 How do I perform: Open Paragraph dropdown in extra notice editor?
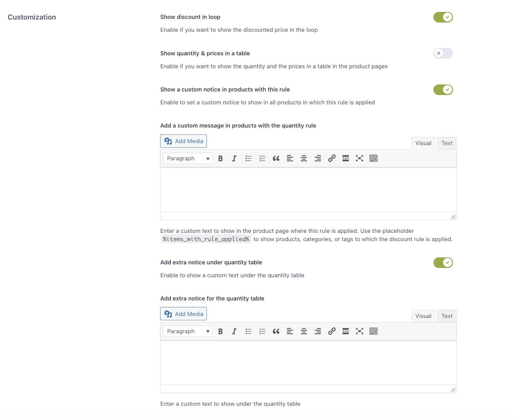pos(188,332)
